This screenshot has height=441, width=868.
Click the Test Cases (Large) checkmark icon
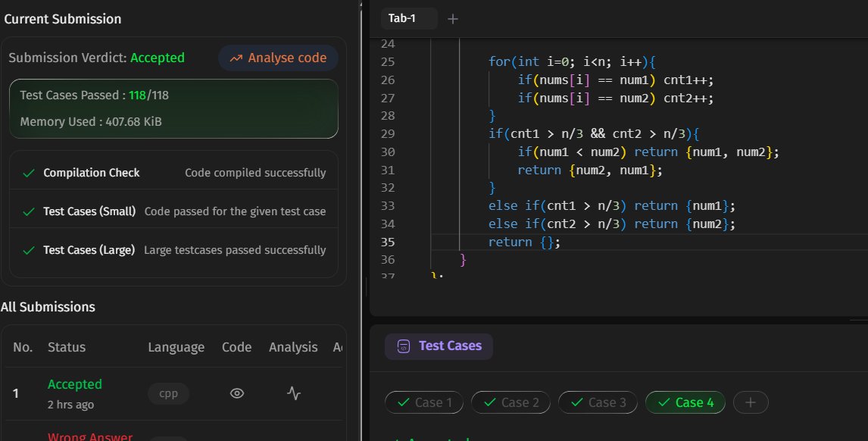tap(29, 250)
